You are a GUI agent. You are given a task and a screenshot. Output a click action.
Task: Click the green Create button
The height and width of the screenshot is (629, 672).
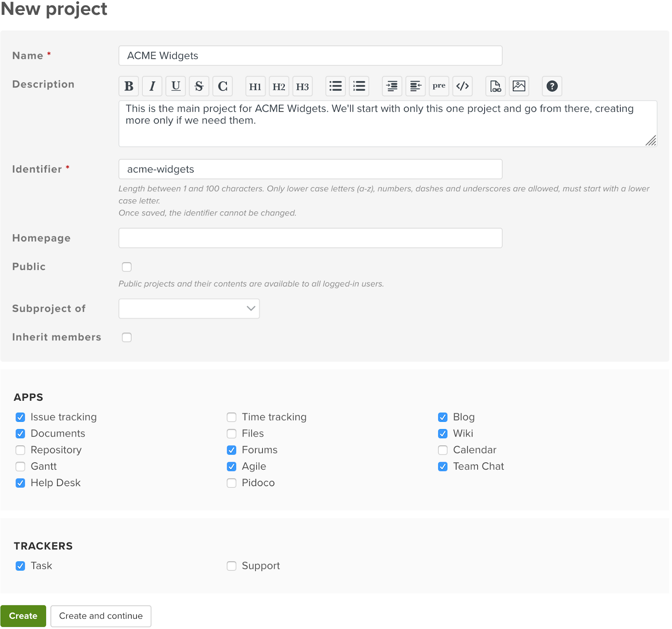click(x=23, y=616)
